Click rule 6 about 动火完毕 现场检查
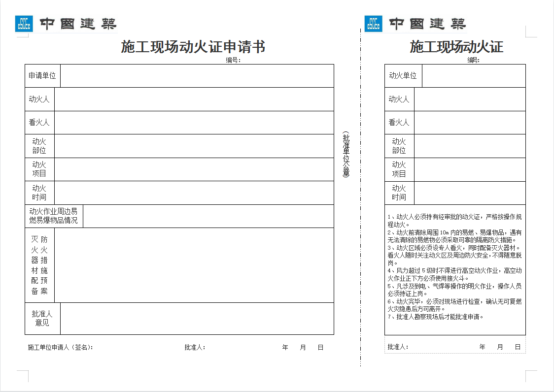 pyautogui.click(x=455, y=305)
